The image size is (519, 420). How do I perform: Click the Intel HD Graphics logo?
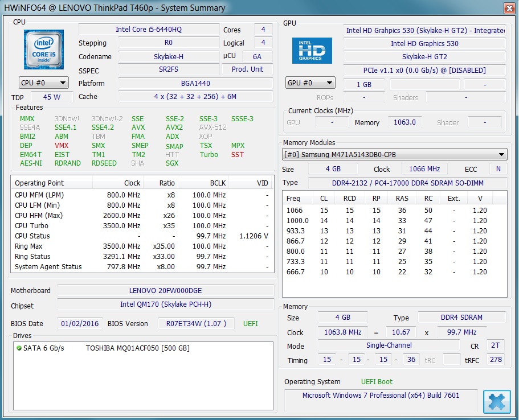coord(312,51)
